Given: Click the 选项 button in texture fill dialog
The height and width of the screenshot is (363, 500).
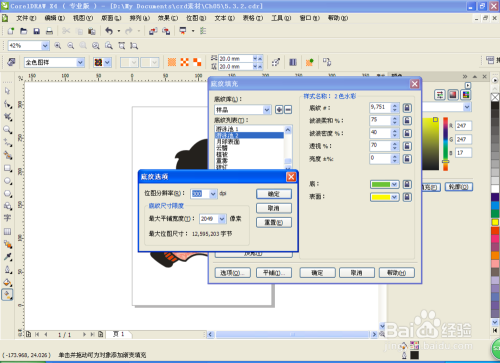Looking at the screenshot, I should pyautogui.click(x=233, y=273).
